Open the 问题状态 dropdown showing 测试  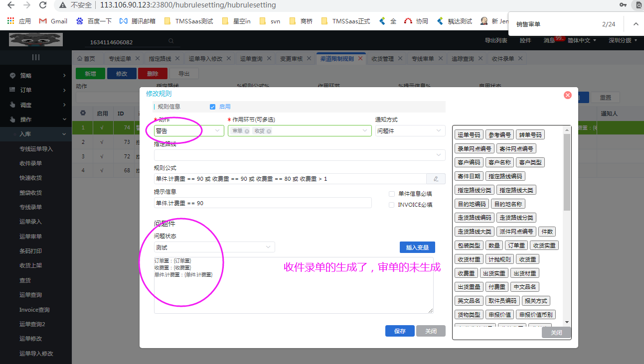(x=214, y=247)
